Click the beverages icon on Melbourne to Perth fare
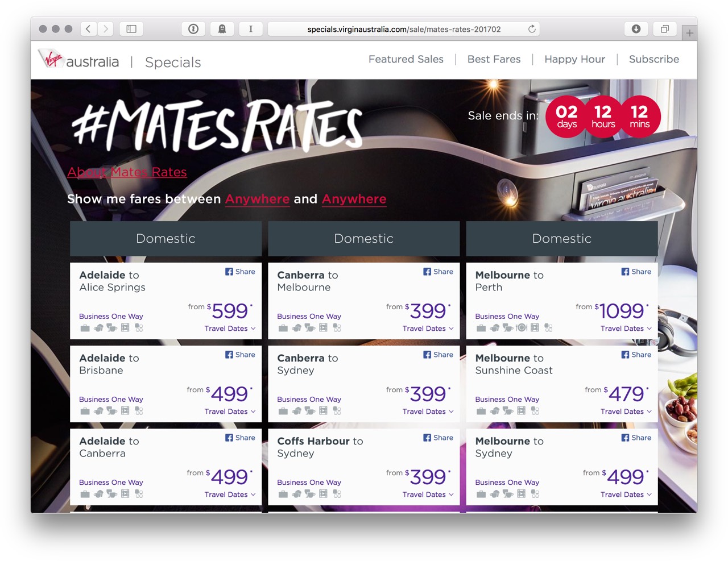The height and width of the screenshot is (561, 728). 507,328
